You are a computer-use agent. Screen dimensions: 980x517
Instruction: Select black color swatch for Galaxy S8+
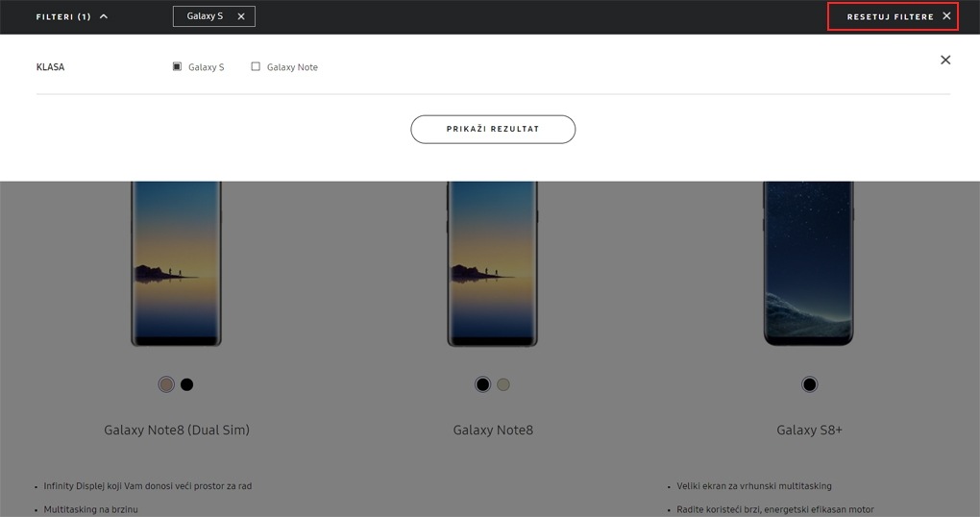click(809, 384)
